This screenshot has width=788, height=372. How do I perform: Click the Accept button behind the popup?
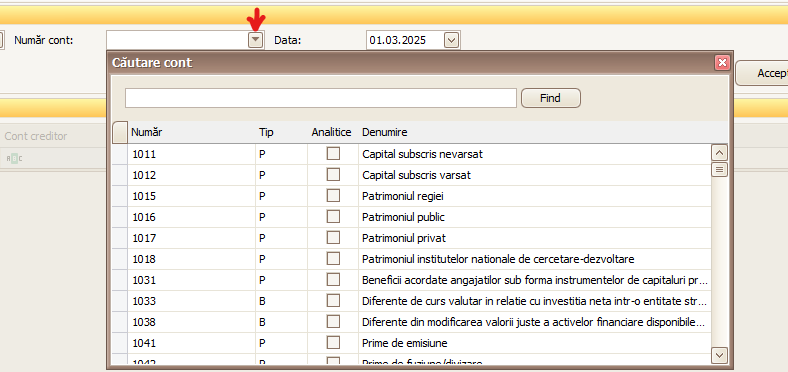point(762,73)
